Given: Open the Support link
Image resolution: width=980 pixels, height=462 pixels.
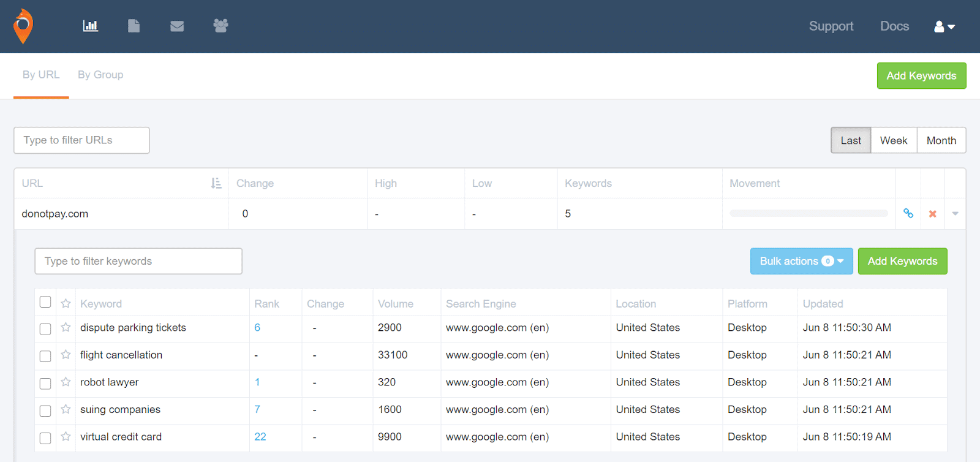Looking at the screenshot, I should [831, 26].
